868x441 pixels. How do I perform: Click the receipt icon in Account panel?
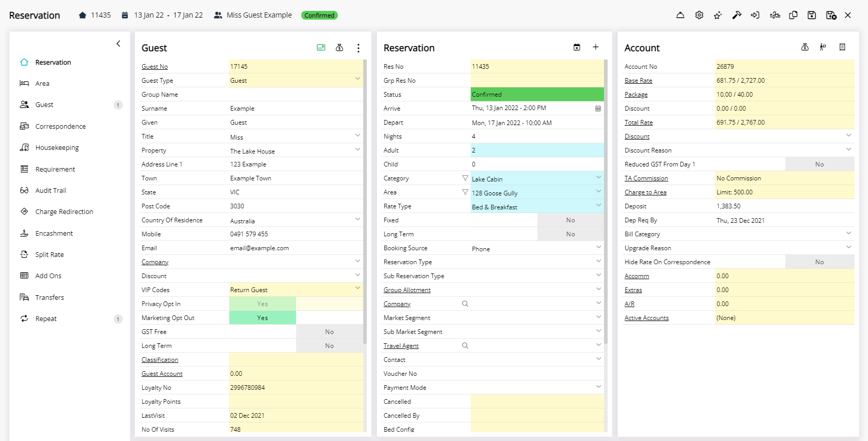click(x=842, y=47)
